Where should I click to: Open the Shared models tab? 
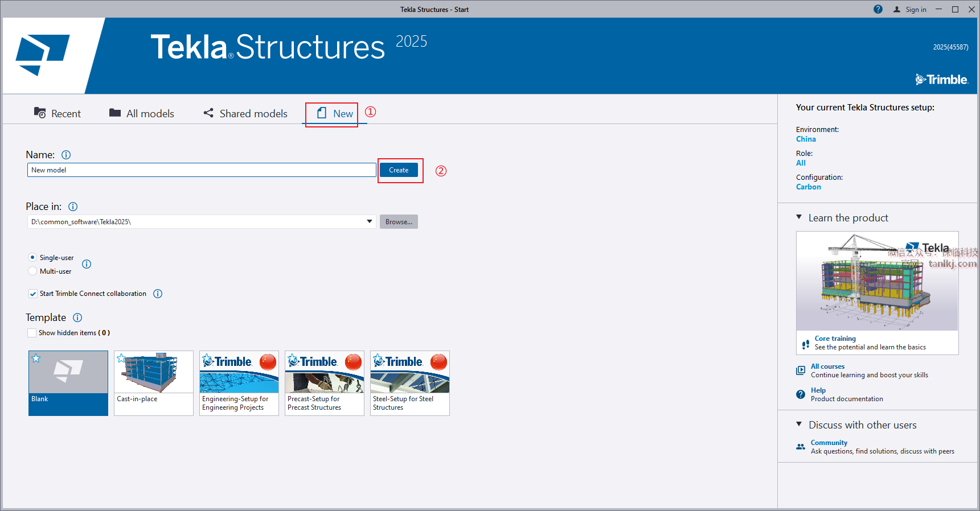pyautogui.click(x=245, y=113)
